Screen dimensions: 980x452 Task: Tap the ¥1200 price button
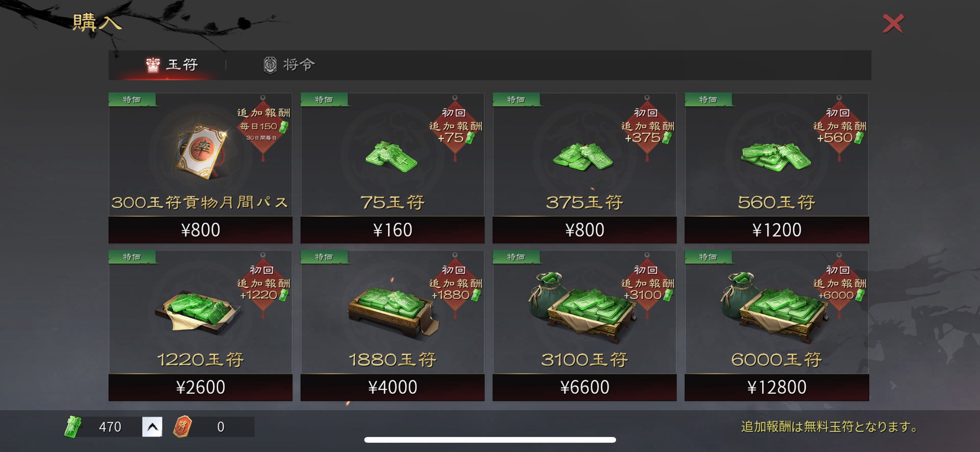777,230
